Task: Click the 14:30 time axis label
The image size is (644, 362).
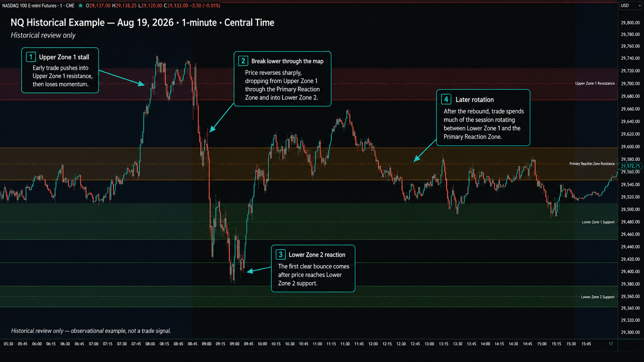Action: coord(513,344)
